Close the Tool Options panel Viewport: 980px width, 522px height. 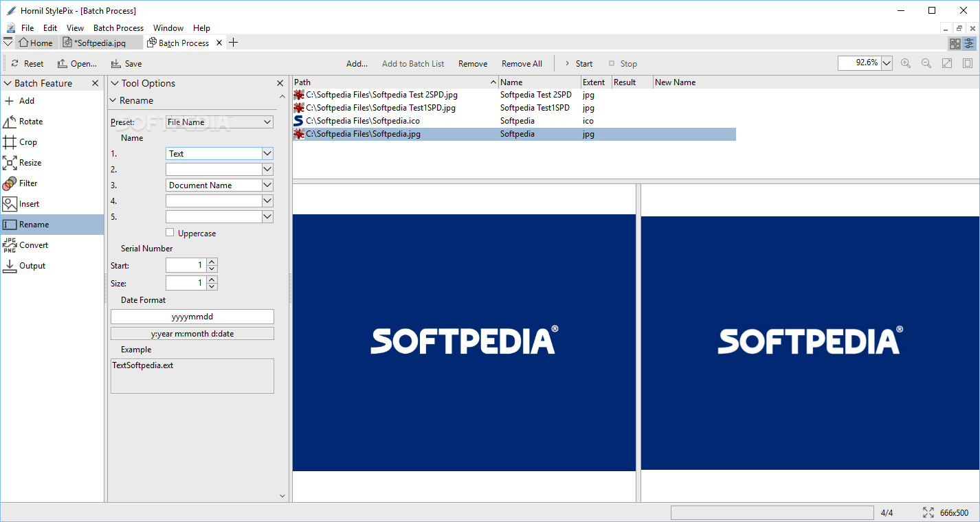coord(280,83)
